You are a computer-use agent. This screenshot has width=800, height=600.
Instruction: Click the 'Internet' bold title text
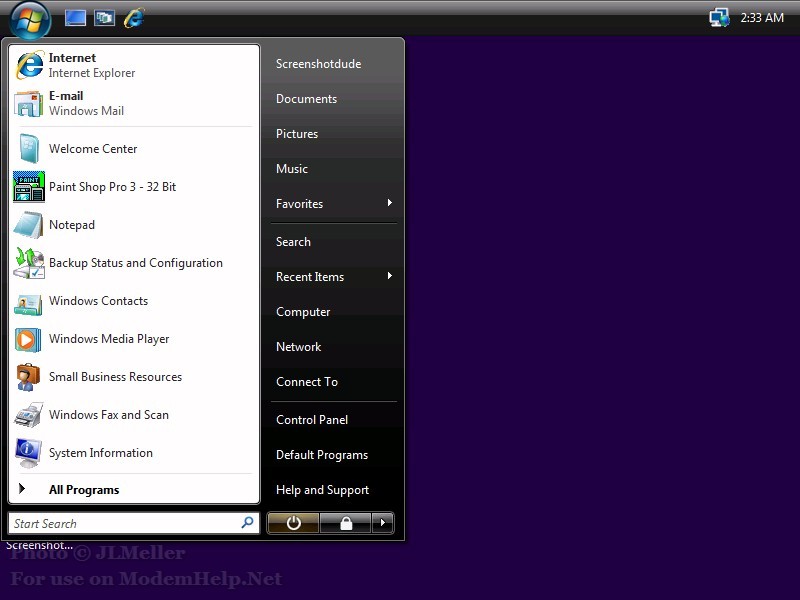[x=72, y=58]
